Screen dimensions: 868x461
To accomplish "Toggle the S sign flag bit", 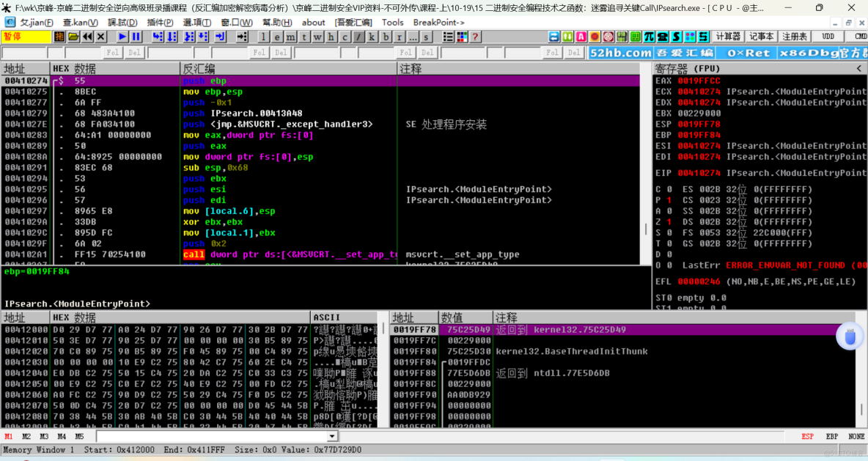I will (669, 233).
